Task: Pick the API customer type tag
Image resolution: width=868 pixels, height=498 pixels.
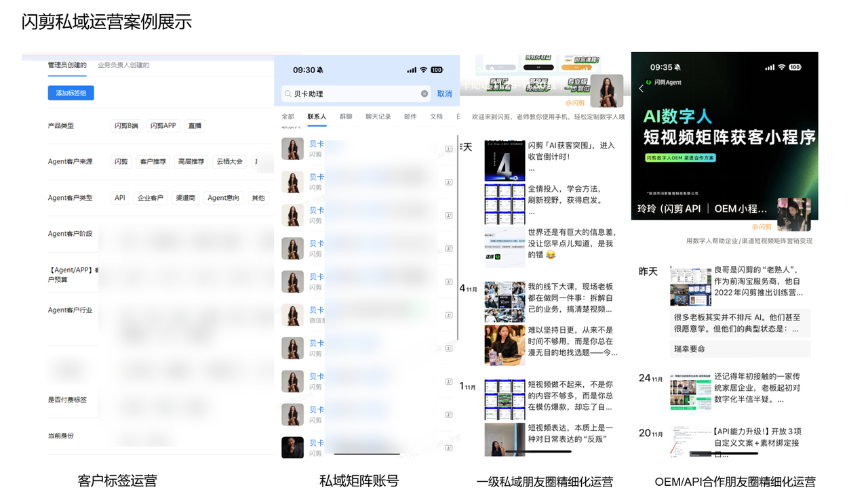Action: pyautogui.click(x=120, y=198)
